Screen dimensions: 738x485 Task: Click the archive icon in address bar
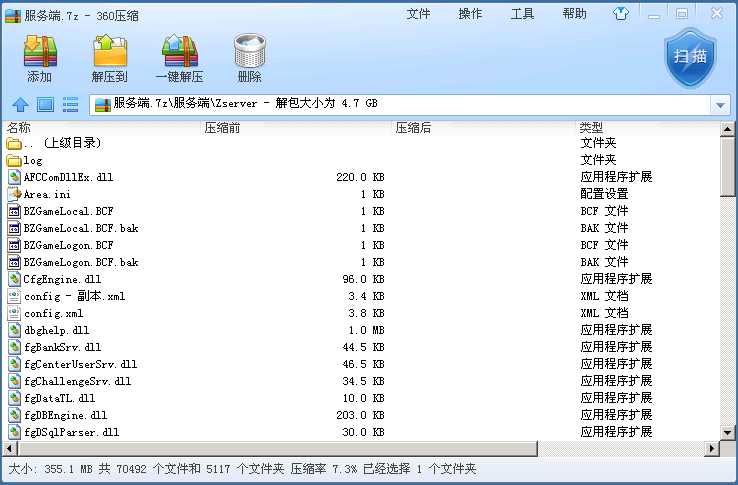[x=103, y=104]
